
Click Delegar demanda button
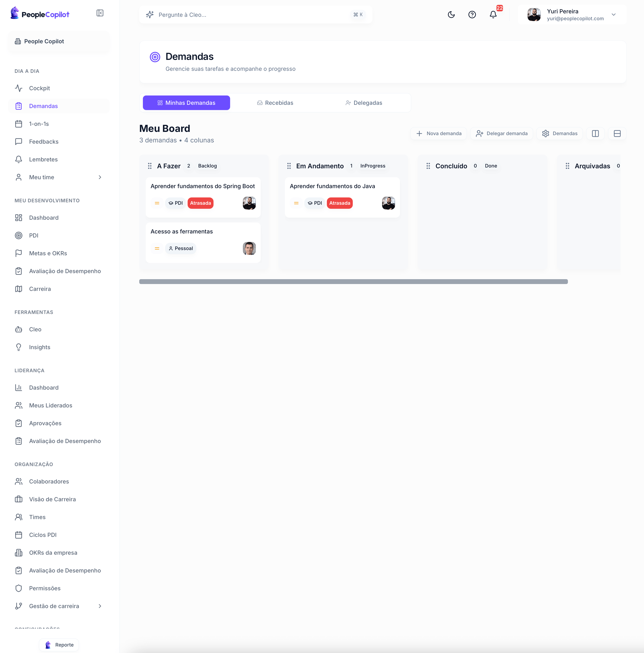coord(502,134)
